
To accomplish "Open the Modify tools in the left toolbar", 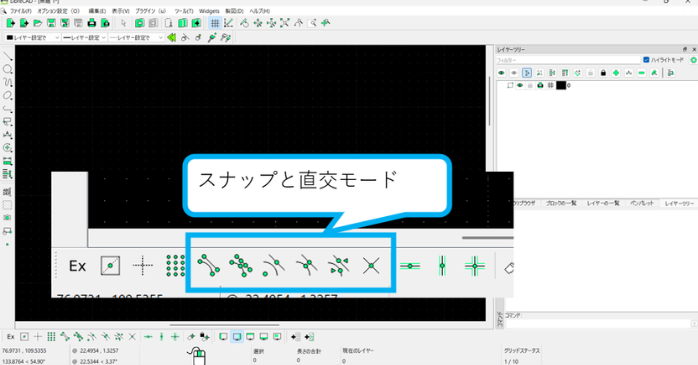I will tap(8, 148).
